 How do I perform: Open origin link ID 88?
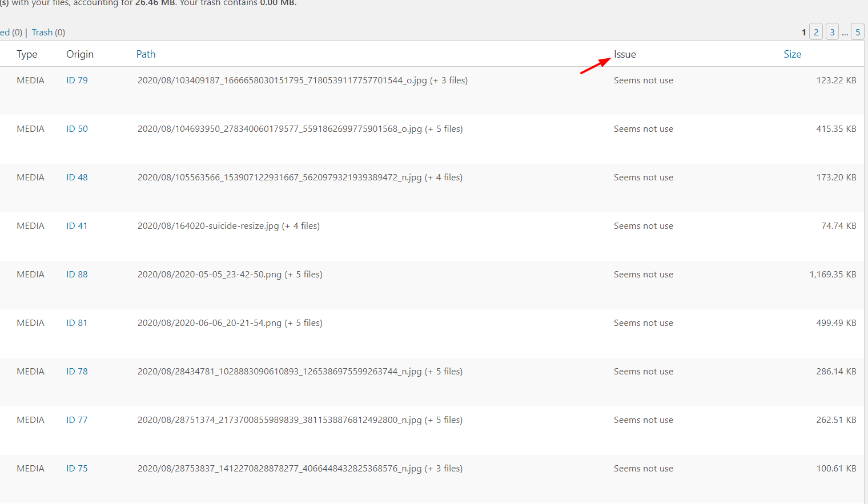pyautogui.click(x=77, y=275)
